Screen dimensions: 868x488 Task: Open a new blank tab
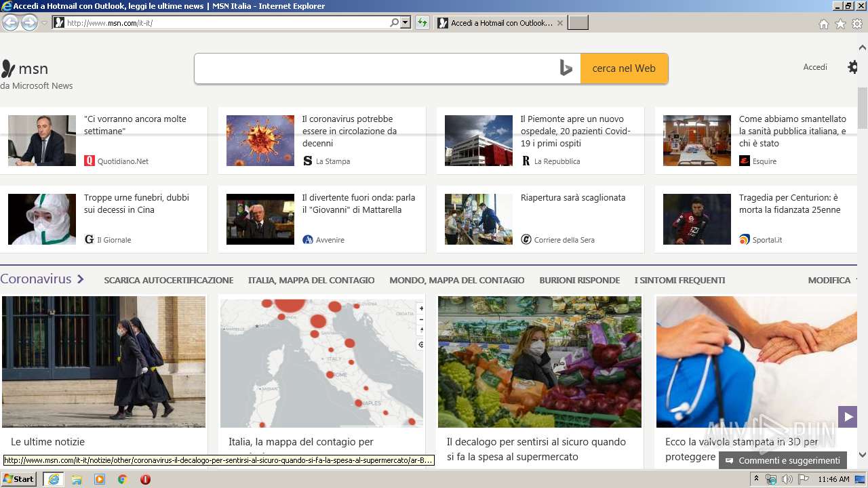coord(578,23)
